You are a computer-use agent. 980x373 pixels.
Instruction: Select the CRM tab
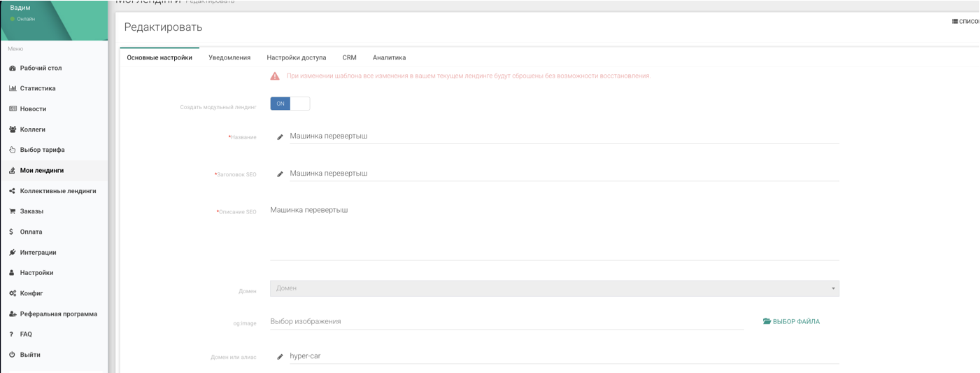point(349,58)
